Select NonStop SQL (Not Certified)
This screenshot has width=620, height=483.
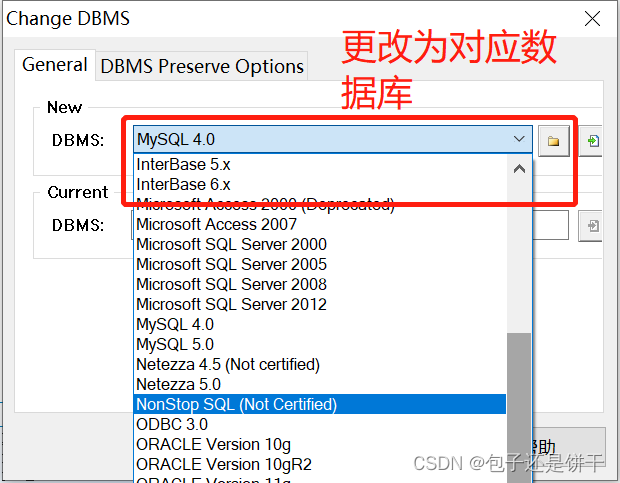(x=319, y=404)
